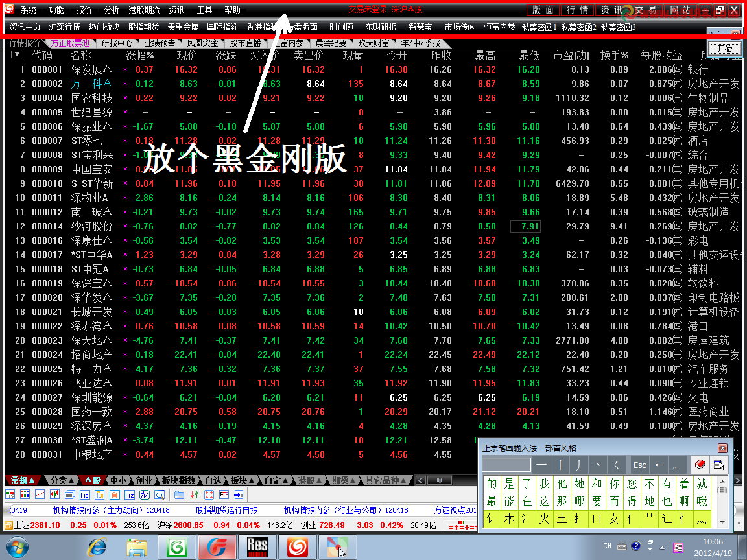This screenshot has height=560, width=747.
Task: Expand the 自定▲ bottom tab menu
Action: click(x=276, y=480)
